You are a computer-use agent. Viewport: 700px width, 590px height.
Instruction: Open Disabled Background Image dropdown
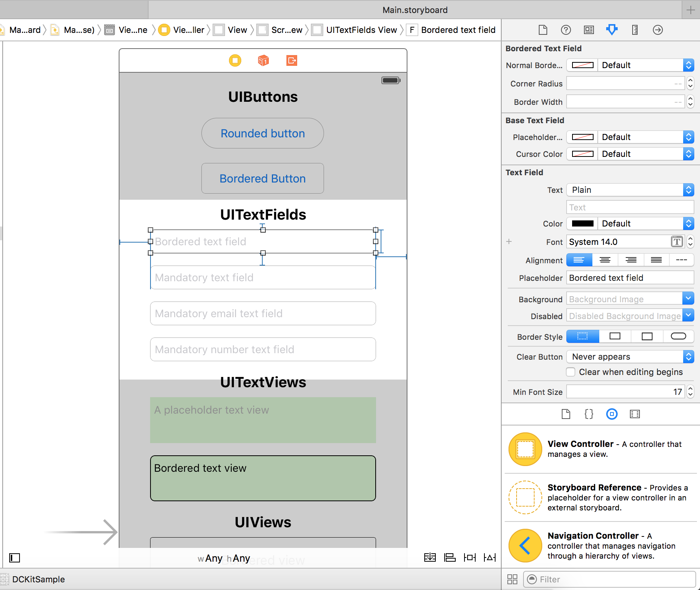[688, 316]
